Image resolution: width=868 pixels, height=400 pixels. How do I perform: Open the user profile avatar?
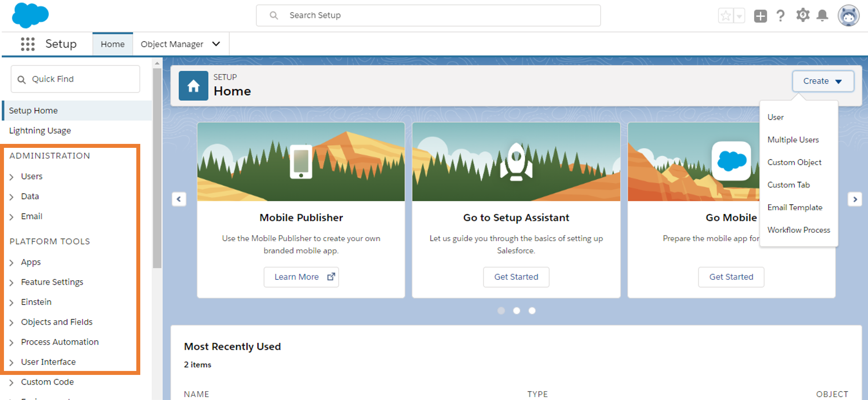(x=849, y=16)
